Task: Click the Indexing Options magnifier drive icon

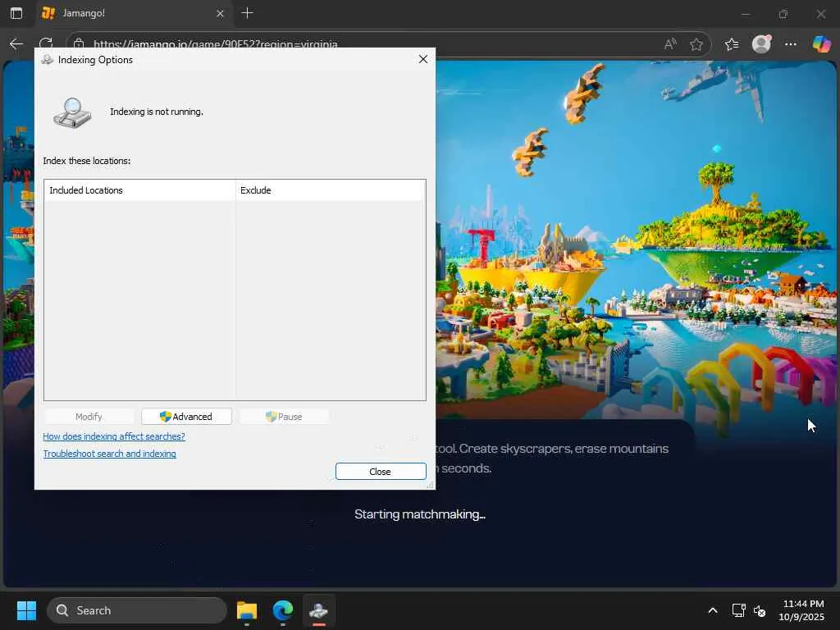Action: 72,112
